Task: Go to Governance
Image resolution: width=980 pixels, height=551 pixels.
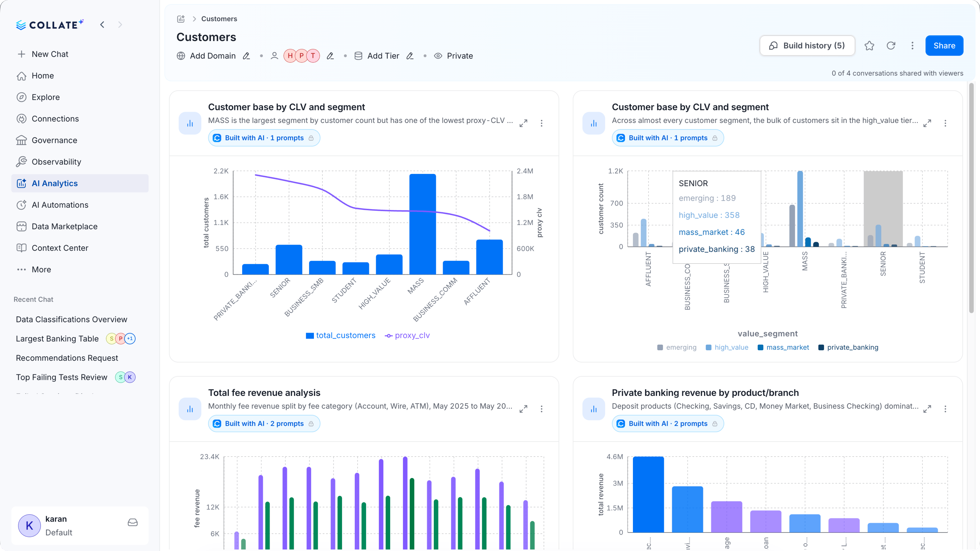Action: click(x=80, y=140)
